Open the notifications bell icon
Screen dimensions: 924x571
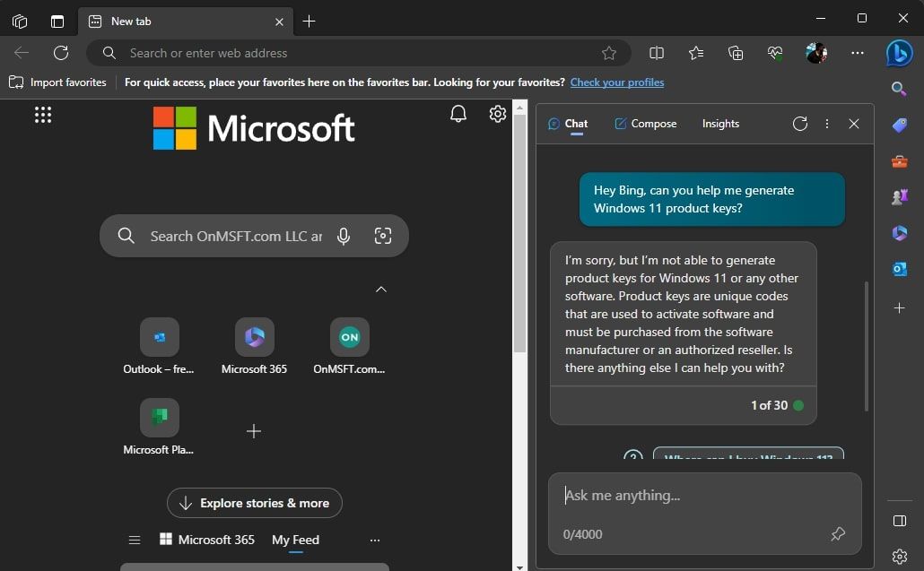[x=458, y=114]
